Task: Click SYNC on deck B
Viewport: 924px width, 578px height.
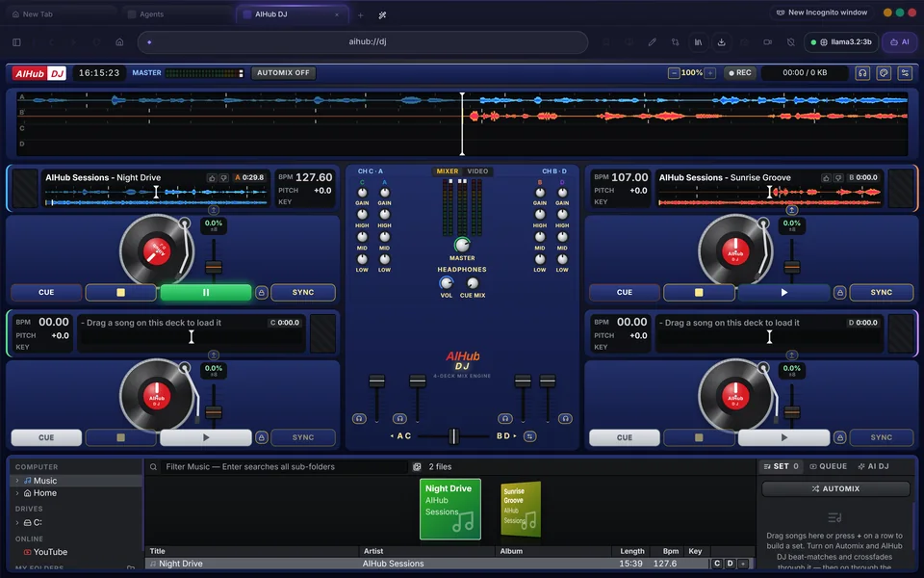Action: [x=881, y=293]
